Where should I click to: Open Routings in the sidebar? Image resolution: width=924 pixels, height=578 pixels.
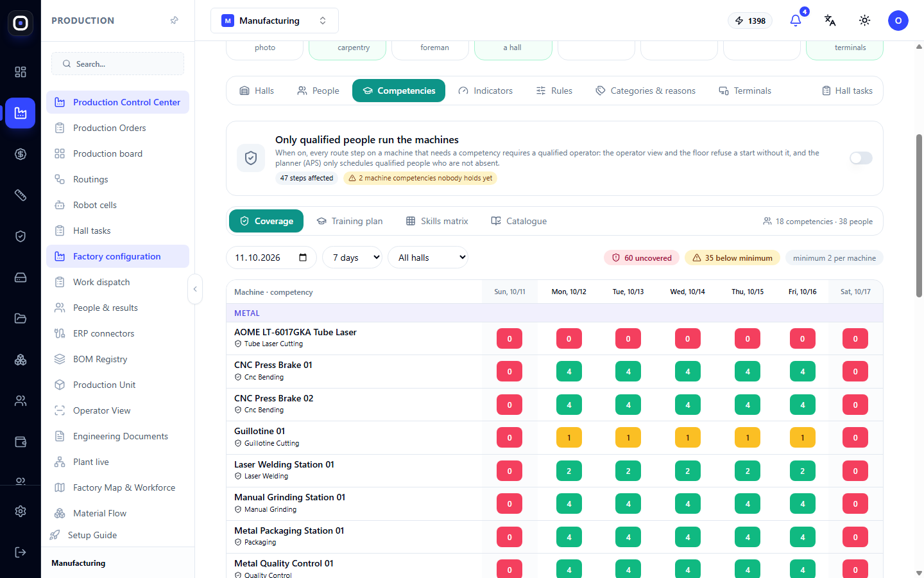pyautogui.click(x=117, y=179)
